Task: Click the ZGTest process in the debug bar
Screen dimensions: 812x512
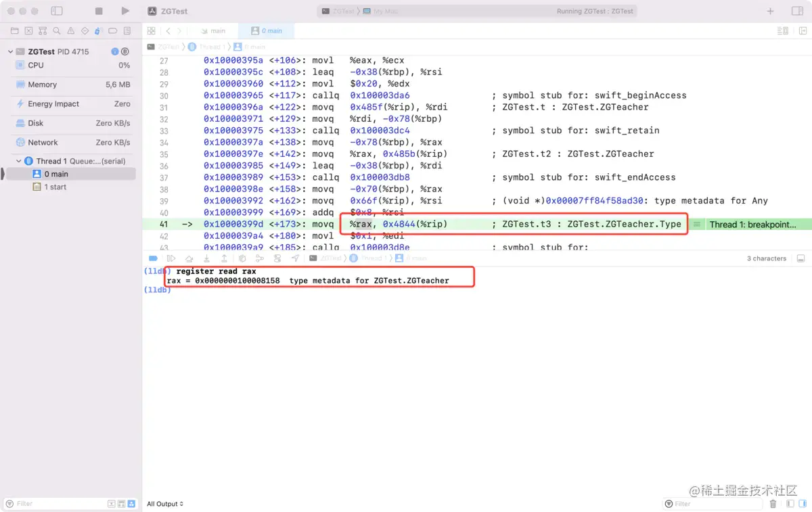Action: [x=325, y=258]
